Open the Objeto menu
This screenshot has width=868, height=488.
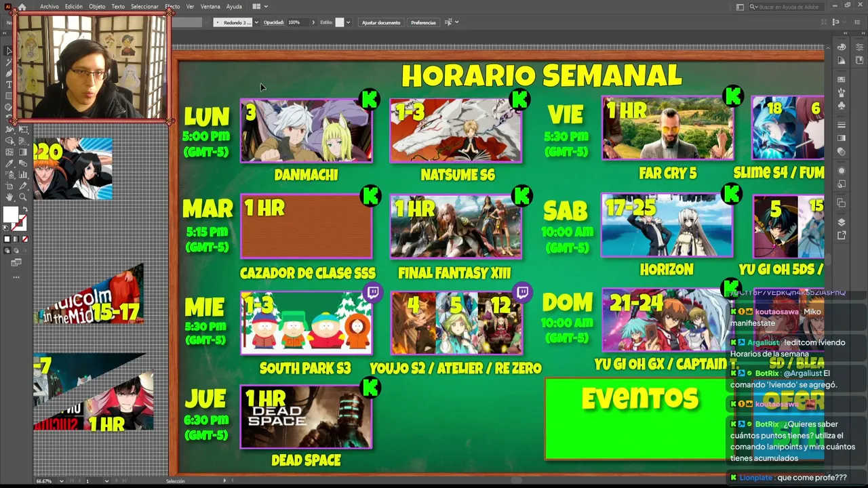(x=97, y=7)
